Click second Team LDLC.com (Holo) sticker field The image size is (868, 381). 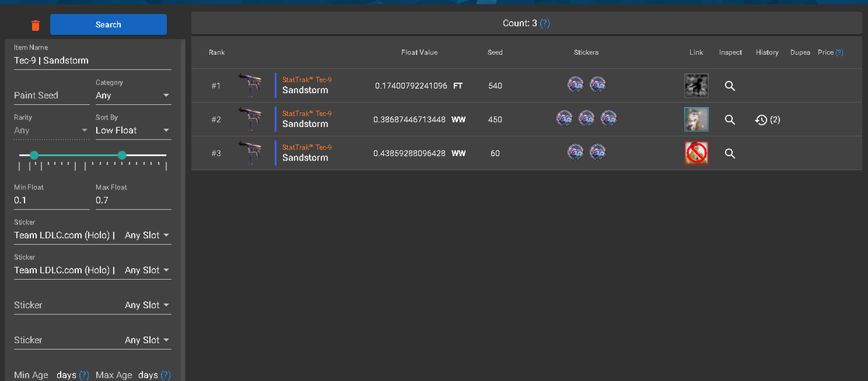click(65, 270)
